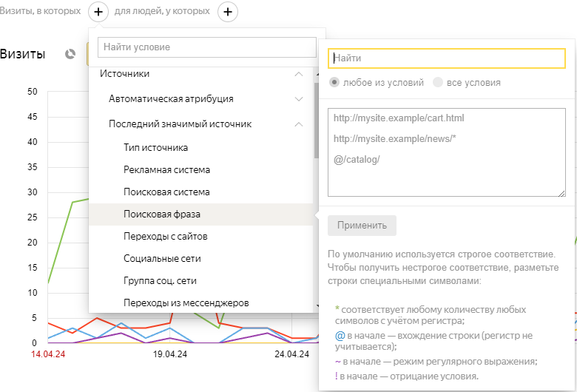This screenshot has height=392, width=577.
Task: Click plus icon after 'для людей, у которых'
Action: click(x=228, y=12)
